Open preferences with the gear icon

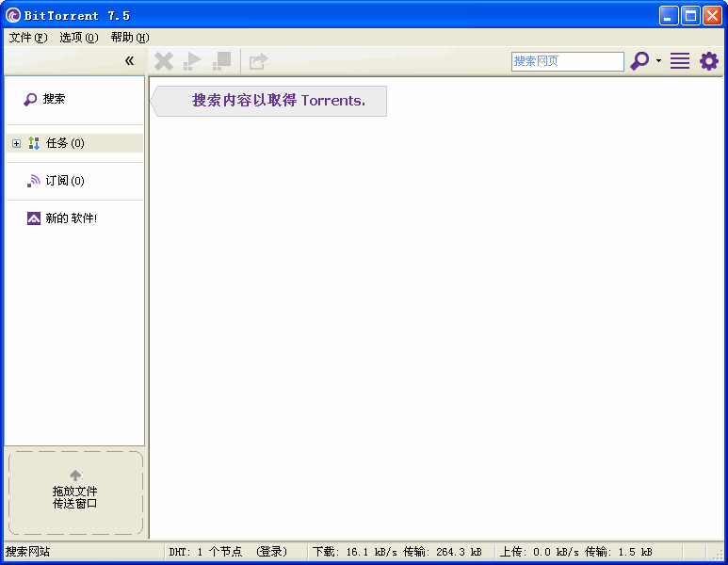click(x=709, y=61)
